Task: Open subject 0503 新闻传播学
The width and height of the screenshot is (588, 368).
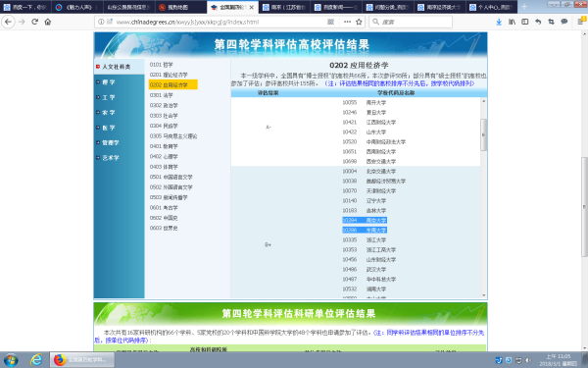Action: [x=169, y=197]
